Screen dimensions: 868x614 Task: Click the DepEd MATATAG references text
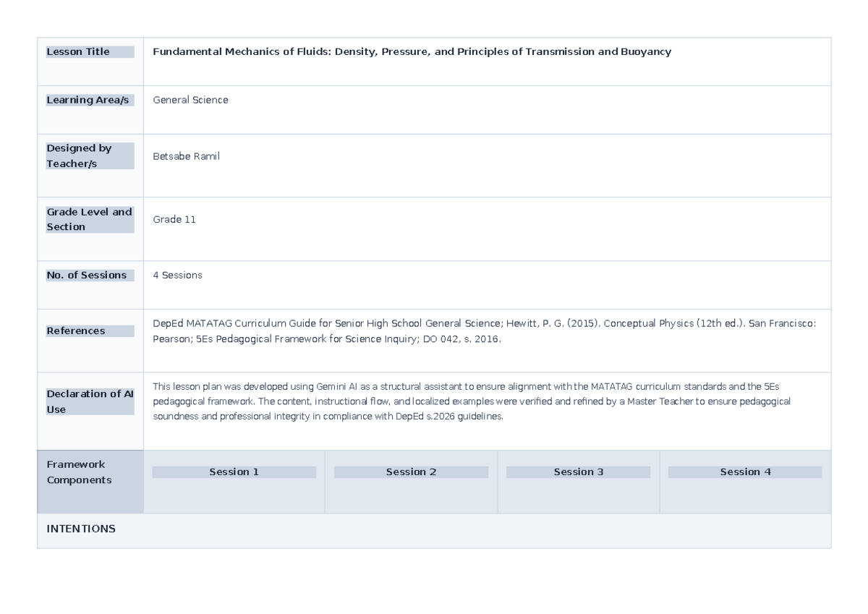pos(484,331)
